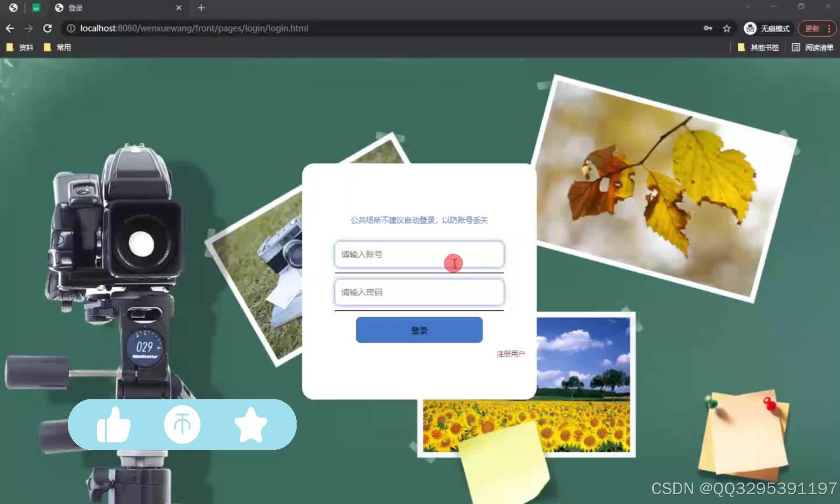
Task: Click the 更新 update button
Action: point(812,28)
